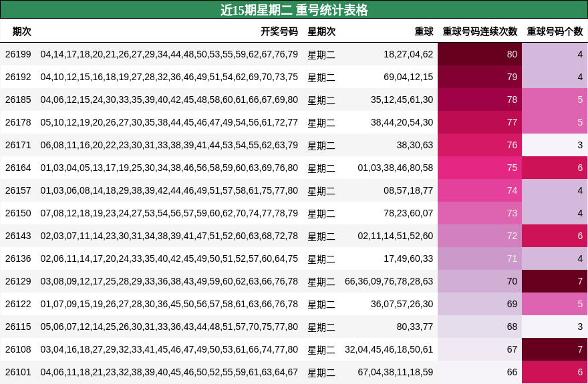Viewport: 588px width, 384px height.
Task: Click the consecutive count cell 70
Action: [x=480, y=281]
